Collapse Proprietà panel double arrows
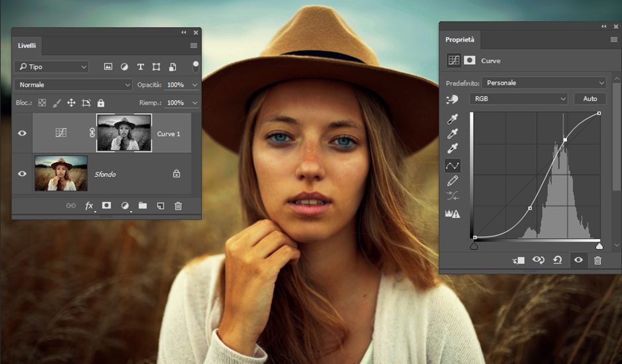 click(603, 26)
